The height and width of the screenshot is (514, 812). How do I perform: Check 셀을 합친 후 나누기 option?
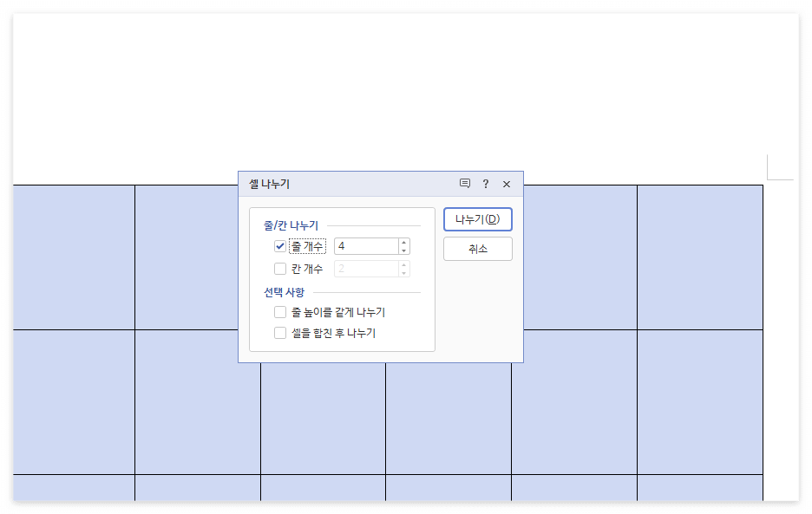click(280, 333)
